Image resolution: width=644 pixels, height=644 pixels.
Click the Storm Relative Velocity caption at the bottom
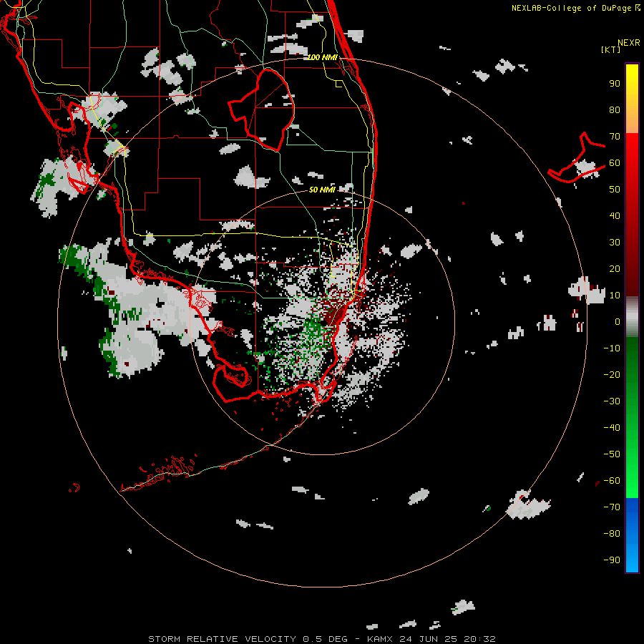(x=322, y=639)
